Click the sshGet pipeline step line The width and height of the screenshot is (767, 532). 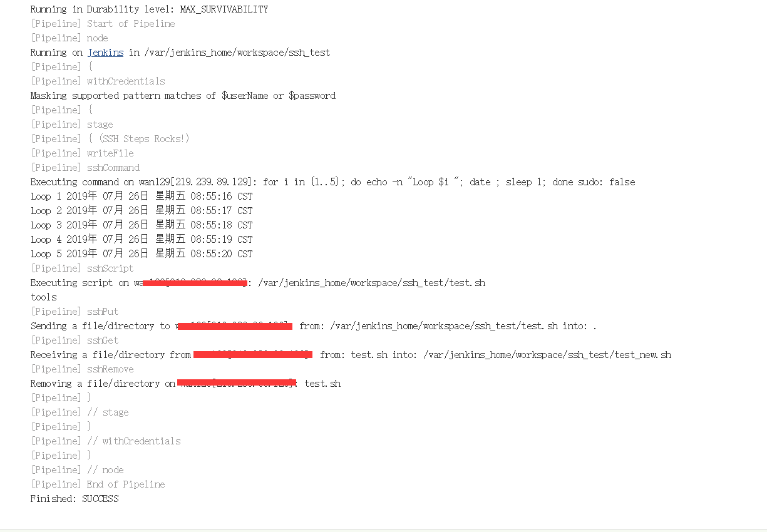coord(75,340)
